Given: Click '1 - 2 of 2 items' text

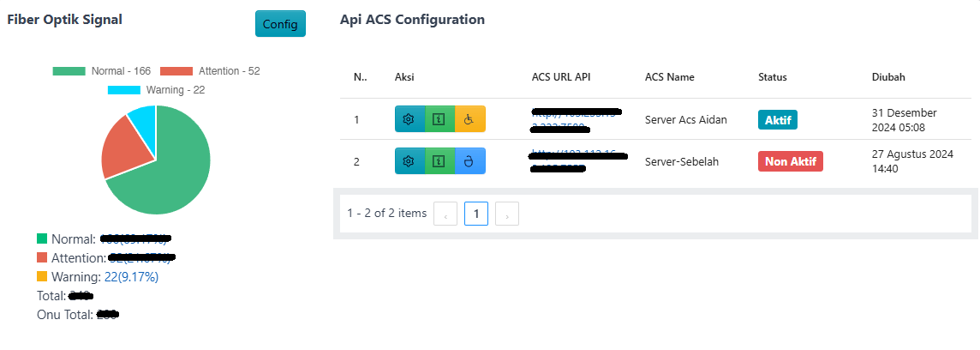Looking at the screenshot, I should pyautogui.click(x=387, y=213).
